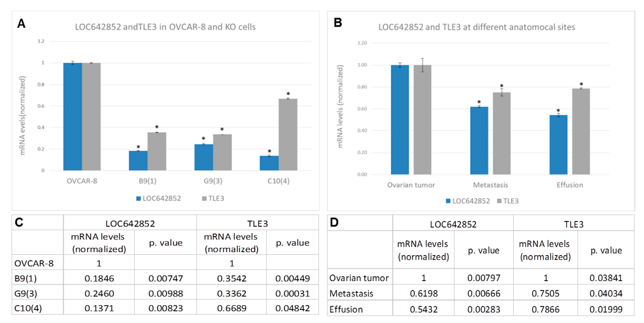Select table C cell with value 0.1846
The height and width of the screenshot is (323, 644).
click(x=99, y=278)
